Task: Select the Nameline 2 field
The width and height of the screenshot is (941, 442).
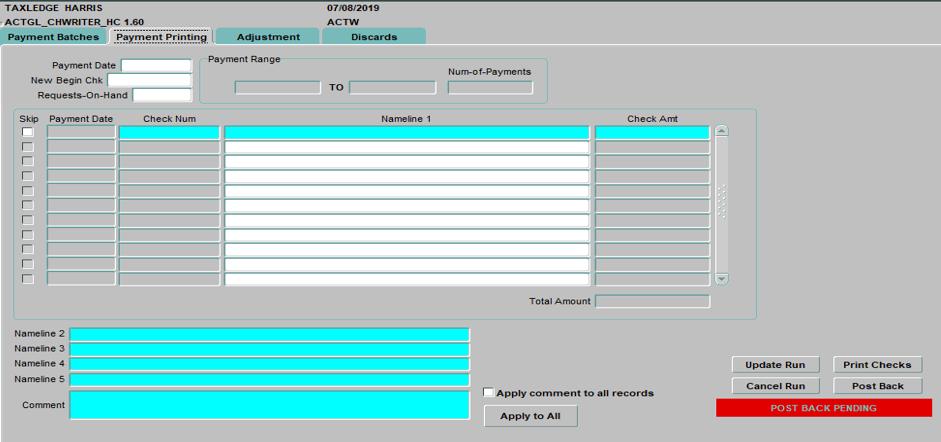Action: (x=269, y=334)
